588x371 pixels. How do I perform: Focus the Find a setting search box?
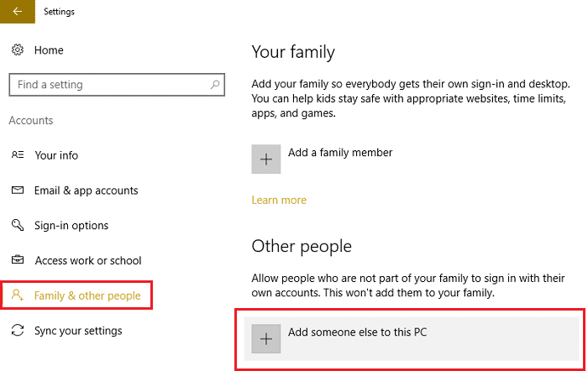pos(109,85)
